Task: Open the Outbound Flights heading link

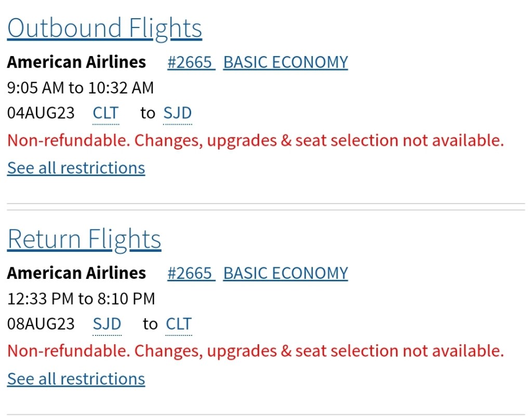Action: click(x=104, y=29)
